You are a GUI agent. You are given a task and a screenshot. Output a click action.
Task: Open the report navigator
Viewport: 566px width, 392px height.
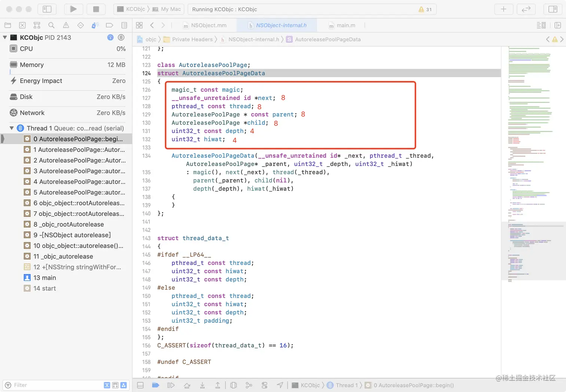click(124, 25)
